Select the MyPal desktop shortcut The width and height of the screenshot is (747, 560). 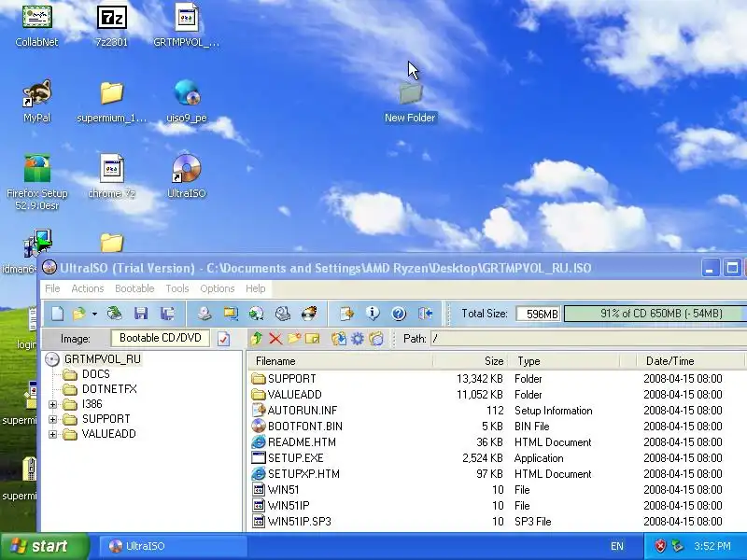[x=36, y=101]
